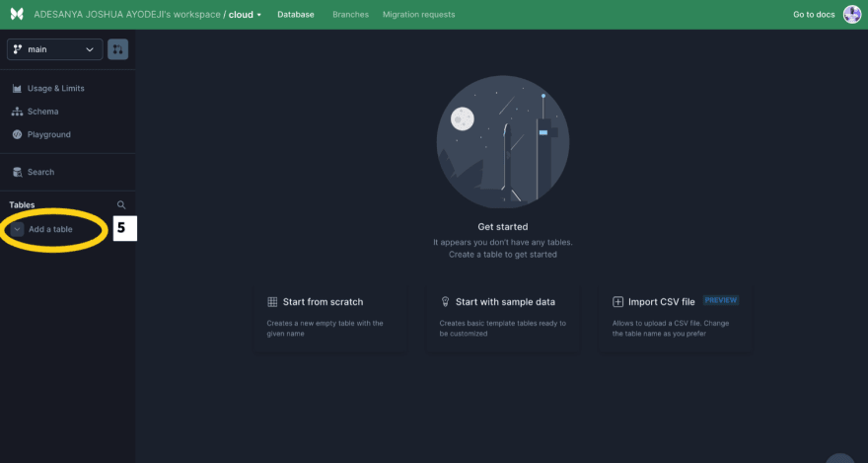Image resolution: width=868 pixels, height=463 pixels.
Task: Open the Usage & Limits page
Action: pyautogui.click(x=55, y=89)
